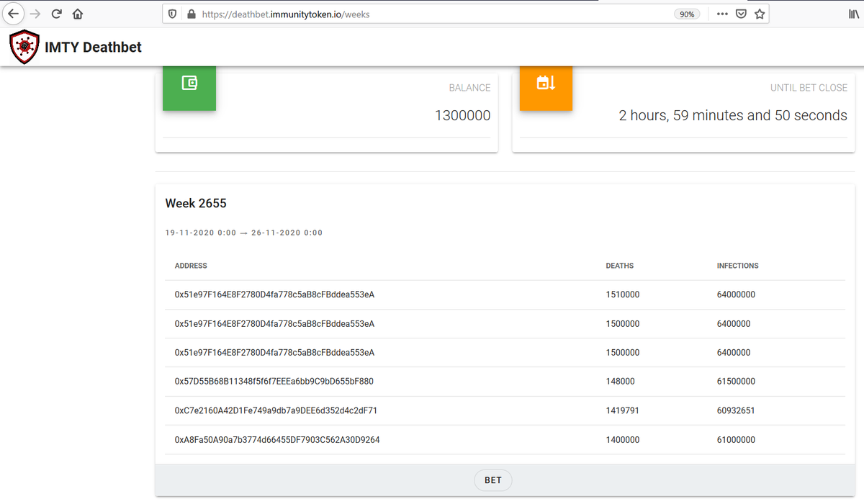The image size is (864, 504).
Task: Click the UNTIL BET CLOSE label
Action: [809, 88]
